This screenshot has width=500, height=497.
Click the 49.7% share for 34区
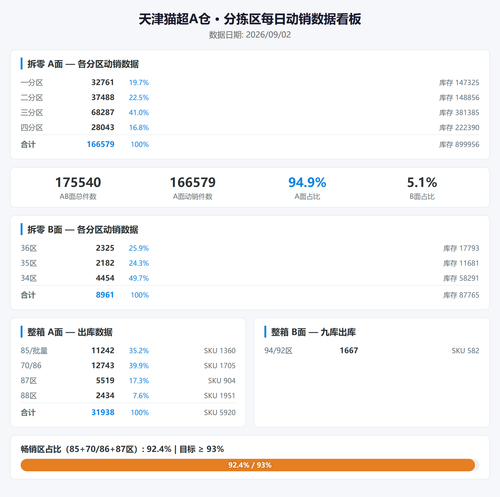[139, 278]
